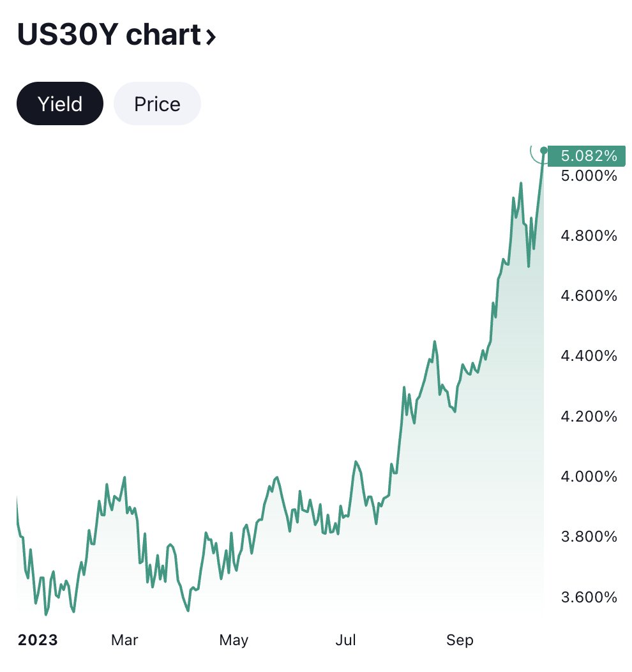Switch to the Price view pill
This screenshot has width=632, height=672.
tap(157, 103)
